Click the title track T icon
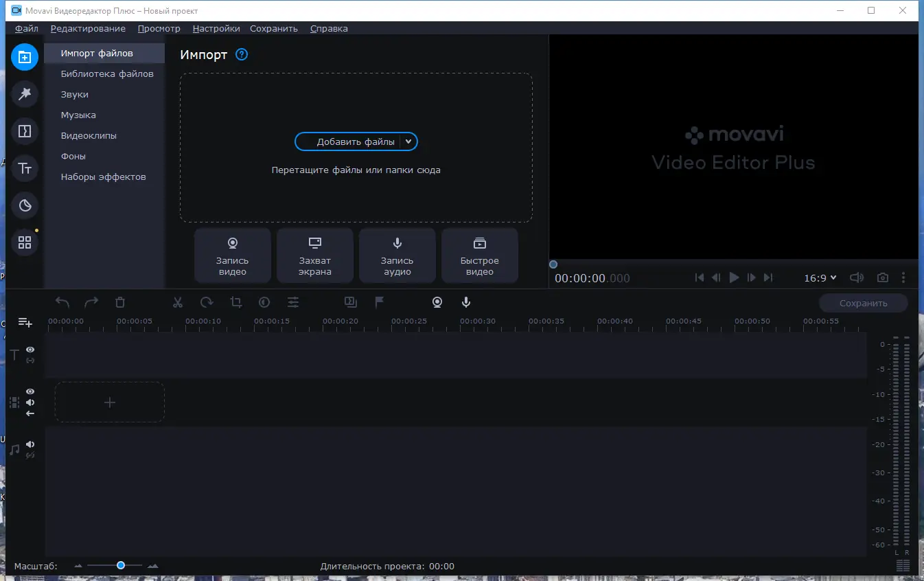924x581 pixels. tap(14, 355)
